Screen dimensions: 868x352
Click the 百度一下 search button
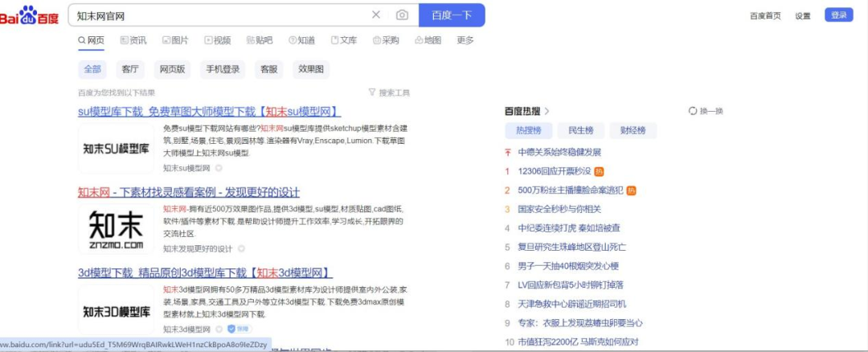452,15
